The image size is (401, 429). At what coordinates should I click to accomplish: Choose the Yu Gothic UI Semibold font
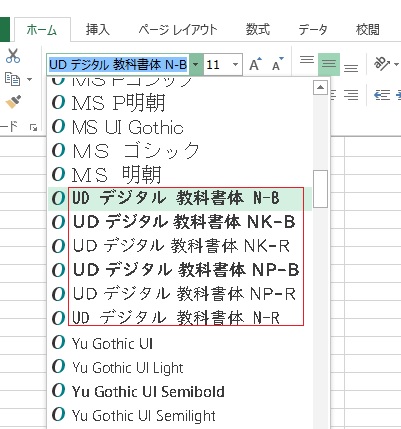pyautogui.click(x=180, y=391)
